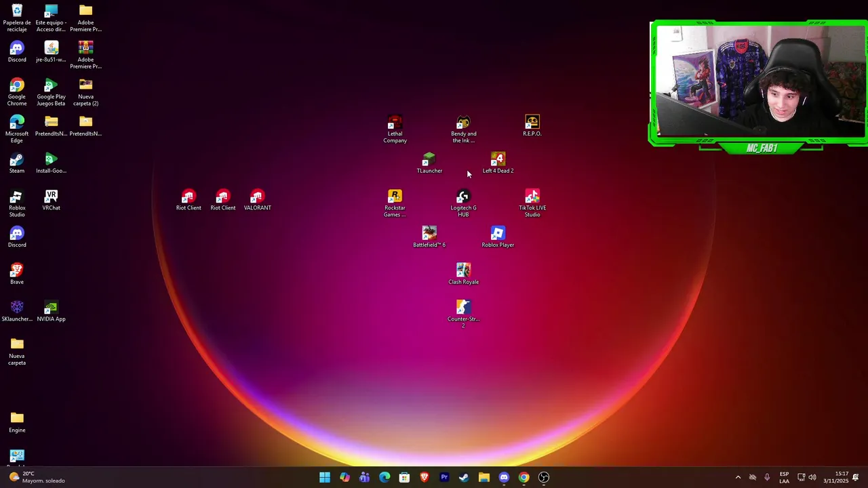The width and height of the screenshot is (868, 488).
Task: Open the Brave browser desktop shortcut
Action: [17, 274]
